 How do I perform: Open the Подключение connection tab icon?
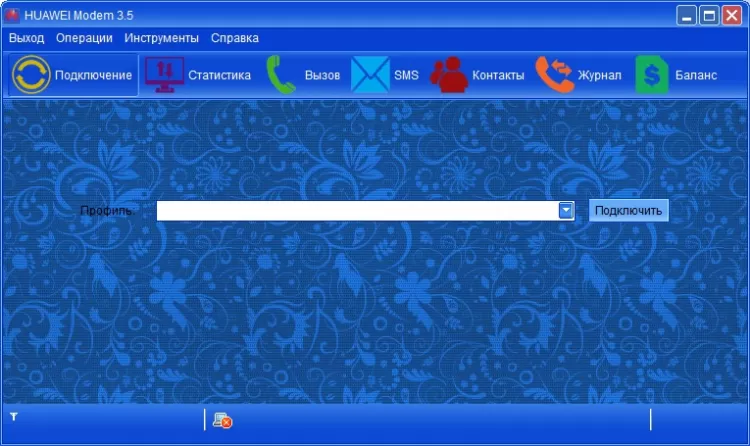(30, 75)
